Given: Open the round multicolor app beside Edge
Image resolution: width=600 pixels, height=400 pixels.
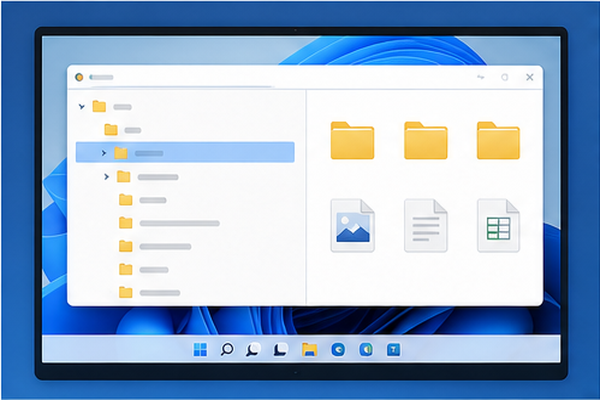Looking at the screenshot, I should pos(366,349).
